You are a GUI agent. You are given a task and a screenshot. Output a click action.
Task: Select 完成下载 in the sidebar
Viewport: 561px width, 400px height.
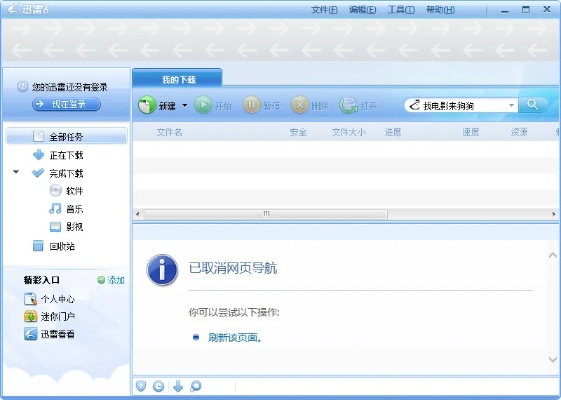(x=67, y=174)
